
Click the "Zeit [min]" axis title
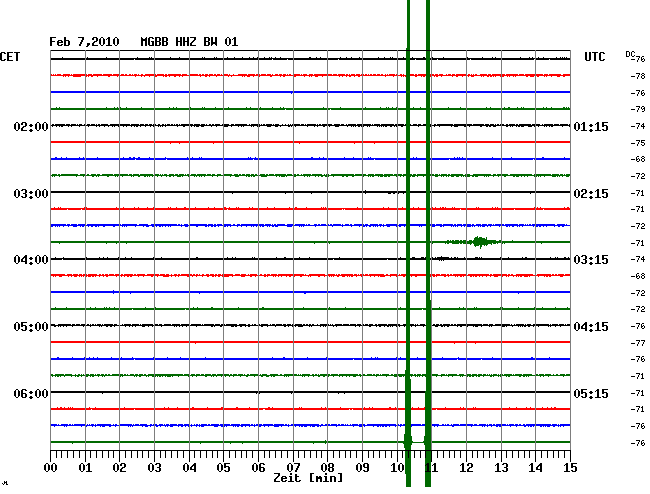pyautogui.click(x=308, y=478)
